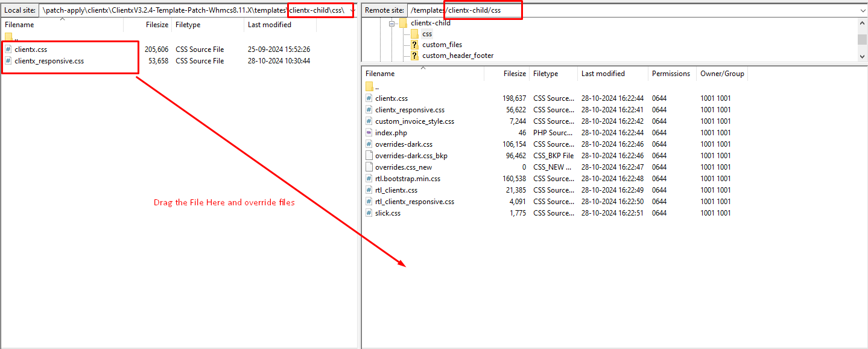The width and height of the screenshot is (868, 349).
Task: Click the index.php file icon in remote list
Action: pyautogui.click(x=369, y=133)
